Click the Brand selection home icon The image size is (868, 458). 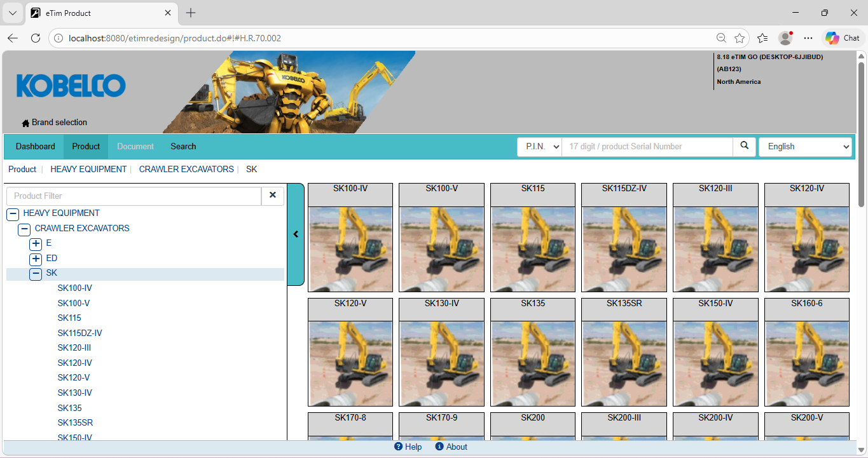(25, 123)
